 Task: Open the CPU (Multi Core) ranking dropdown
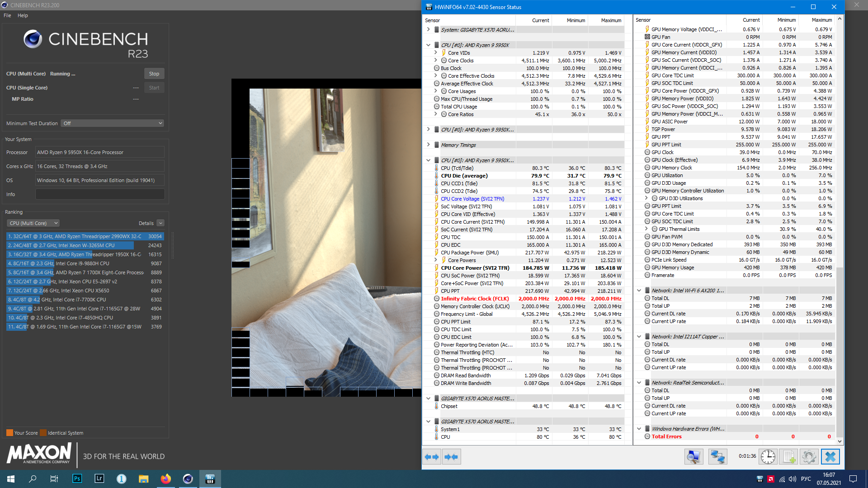click(33, 223)
